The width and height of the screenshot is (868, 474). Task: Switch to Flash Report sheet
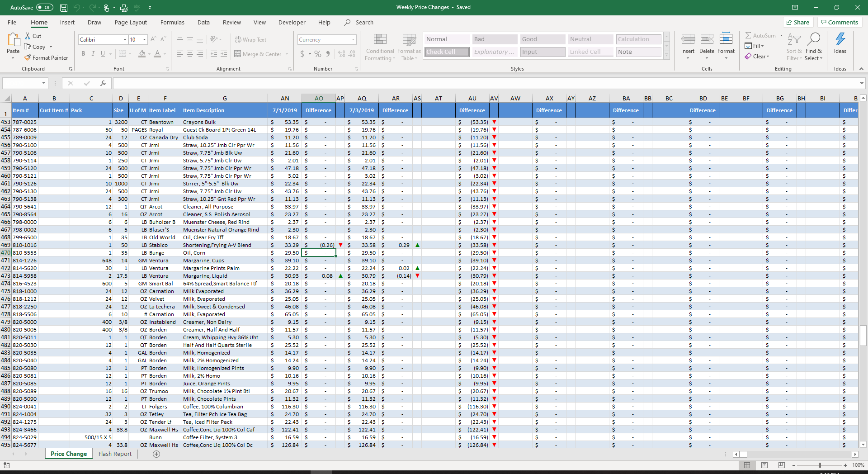(115, 454)
